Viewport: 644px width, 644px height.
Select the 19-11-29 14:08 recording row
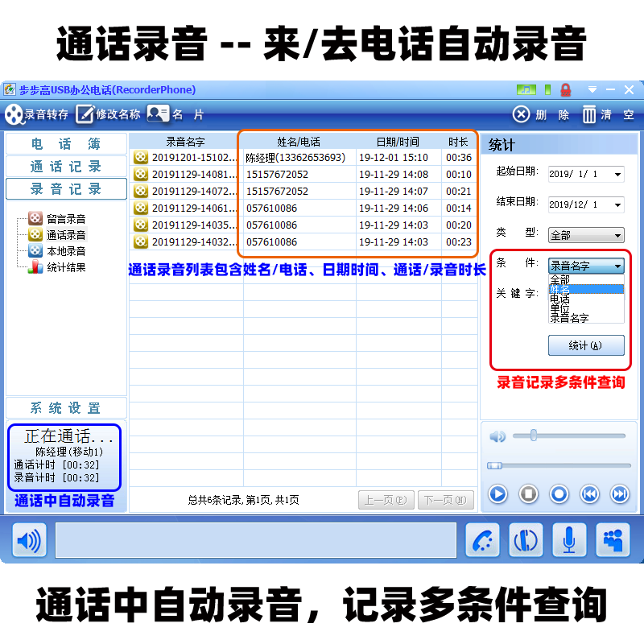tap(303, 174)
